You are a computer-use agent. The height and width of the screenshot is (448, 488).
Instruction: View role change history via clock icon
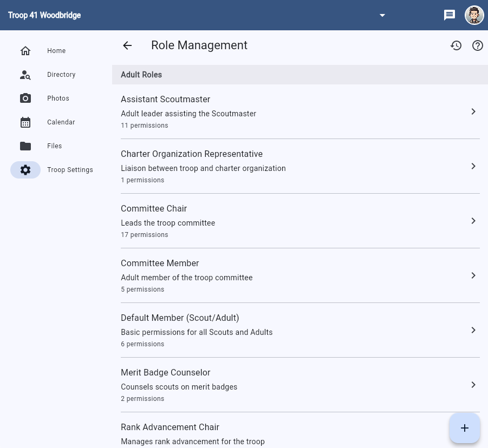point(456,45)
